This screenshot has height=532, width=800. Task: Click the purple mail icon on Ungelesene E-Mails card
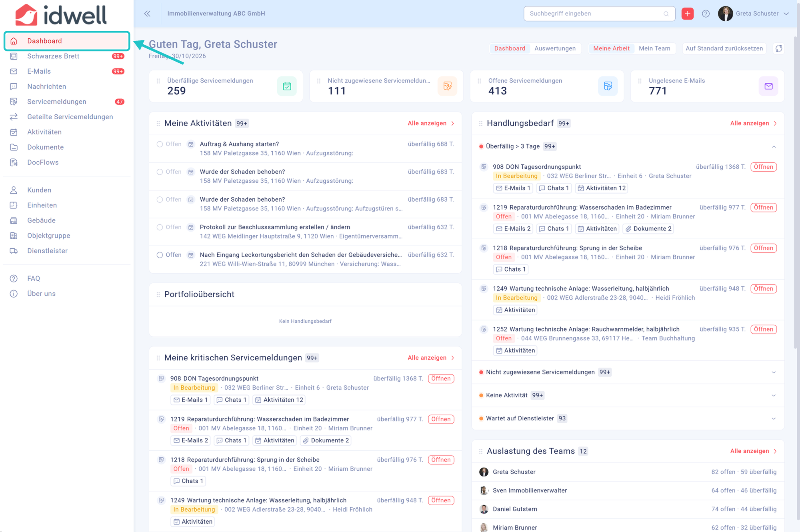[768, 86]
